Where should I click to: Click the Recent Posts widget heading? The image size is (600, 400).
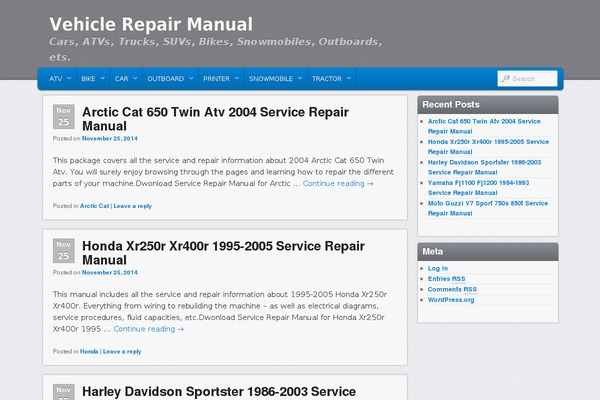click(451, 104)
